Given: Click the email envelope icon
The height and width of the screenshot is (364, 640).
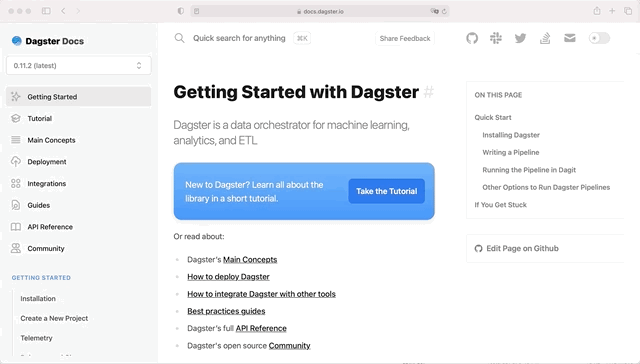Looking at the screenshot, I should pyautogui.click(x=570, y=38).
